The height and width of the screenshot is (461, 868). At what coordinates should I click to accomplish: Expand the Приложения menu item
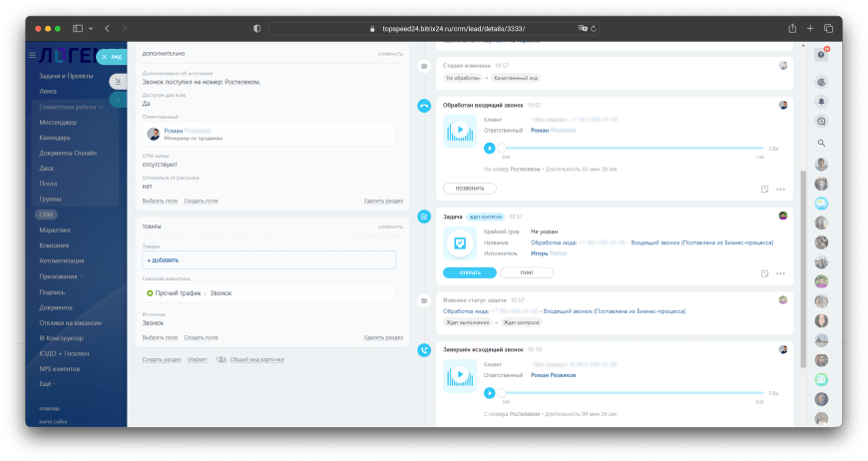tap(62, 276)
